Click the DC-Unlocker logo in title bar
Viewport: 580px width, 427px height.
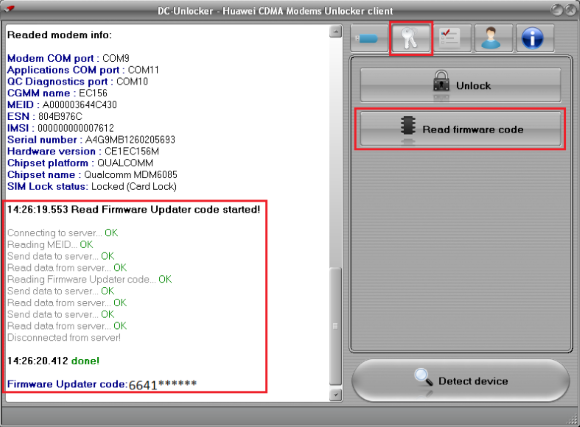[9, 8]
